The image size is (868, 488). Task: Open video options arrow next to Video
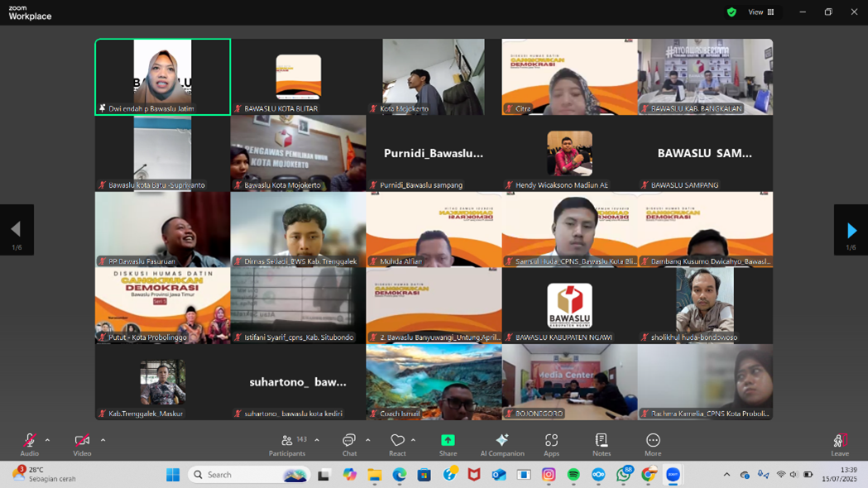coord(103,440)
